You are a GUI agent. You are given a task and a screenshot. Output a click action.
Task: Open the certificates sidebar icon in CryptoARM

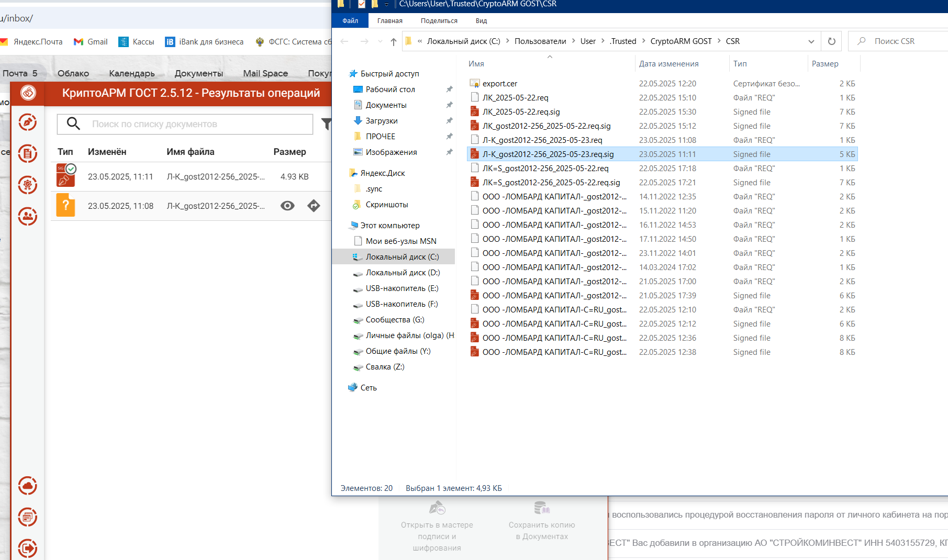(28, 185)
